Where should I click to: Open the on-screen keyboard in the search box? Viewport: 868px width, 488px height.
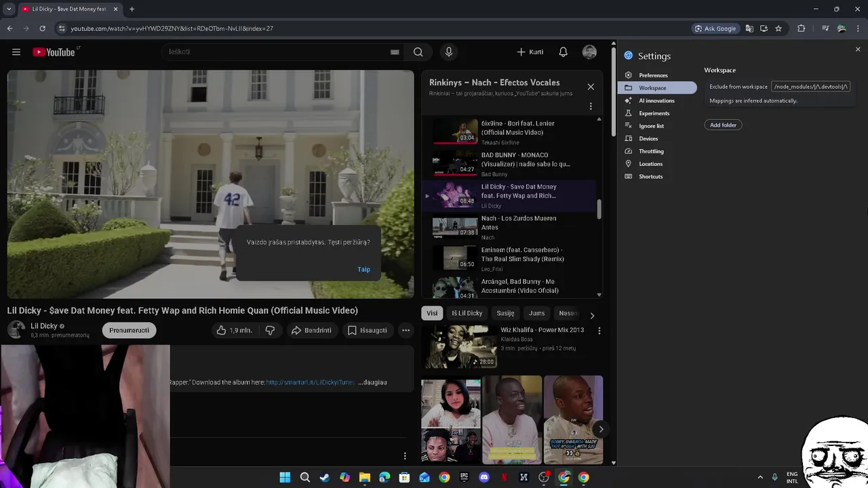(395, 52)
